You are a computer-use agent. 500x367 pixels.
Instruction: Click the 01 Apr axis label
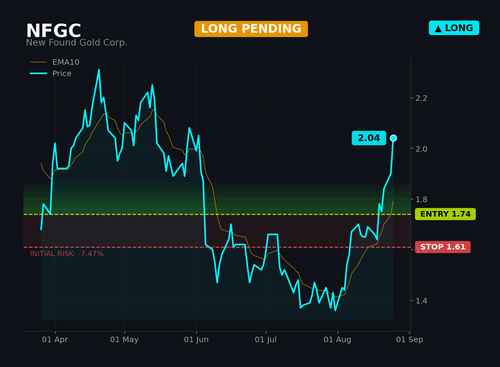55,340
